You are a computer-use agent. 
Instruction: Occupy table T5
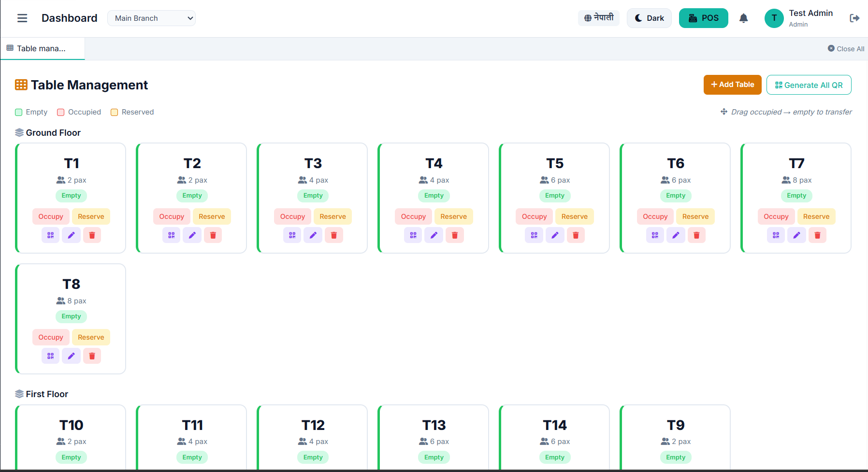coord(534,216)
